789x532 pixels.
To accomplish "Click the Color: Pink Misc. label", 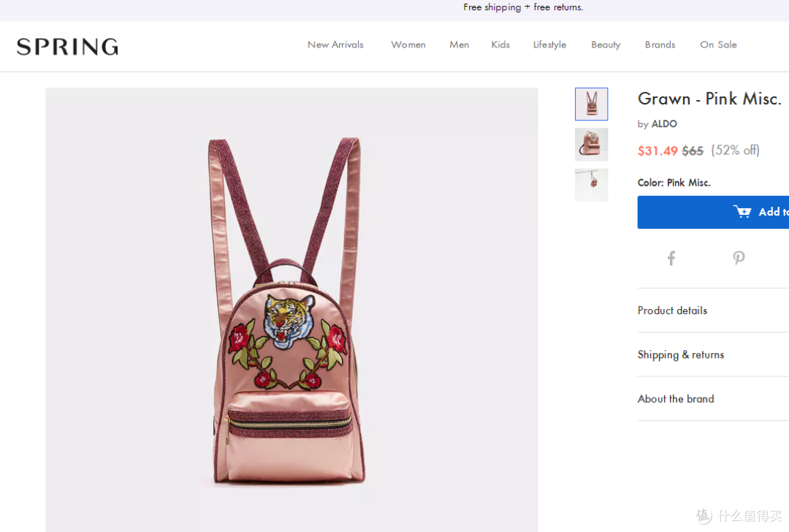I will pyautogui.click(x=674, y=183).
